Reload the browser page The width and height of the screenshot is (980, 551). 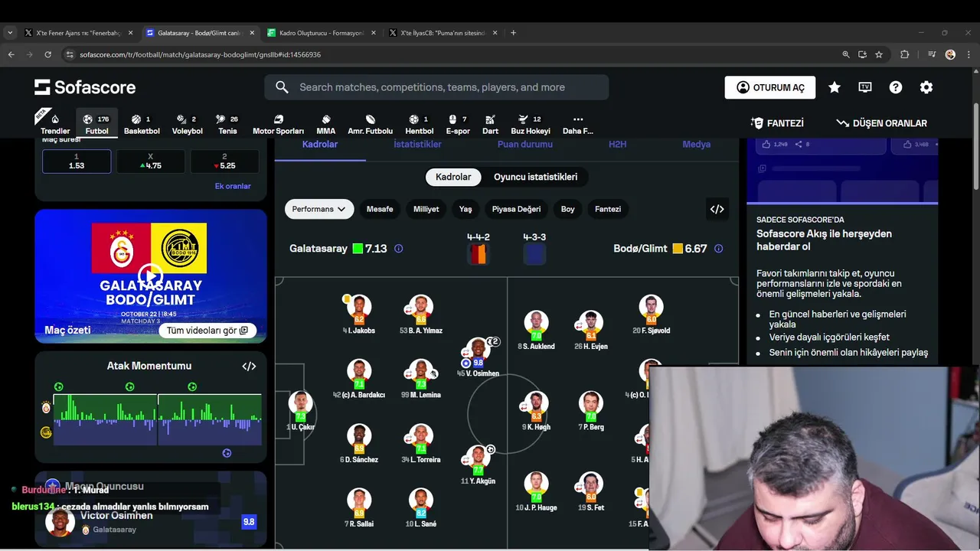pyautogui.click(x=47, y=54)
